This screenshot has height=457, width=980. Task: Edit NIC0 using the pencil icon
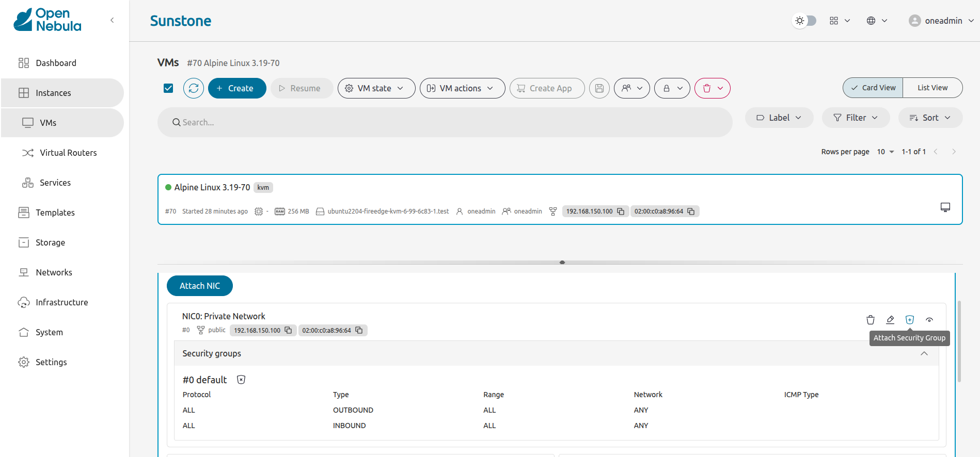[890, 320]
